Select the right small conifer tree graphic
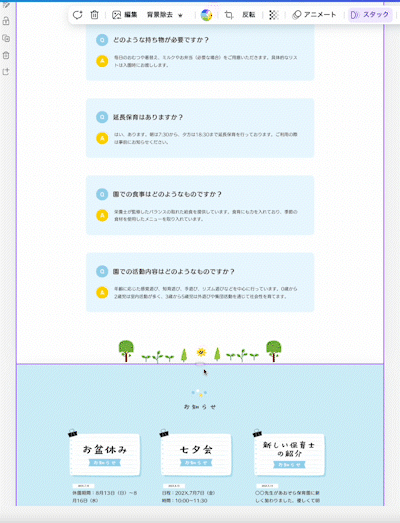Screen dimensions: 400x523 coord(217,354)
